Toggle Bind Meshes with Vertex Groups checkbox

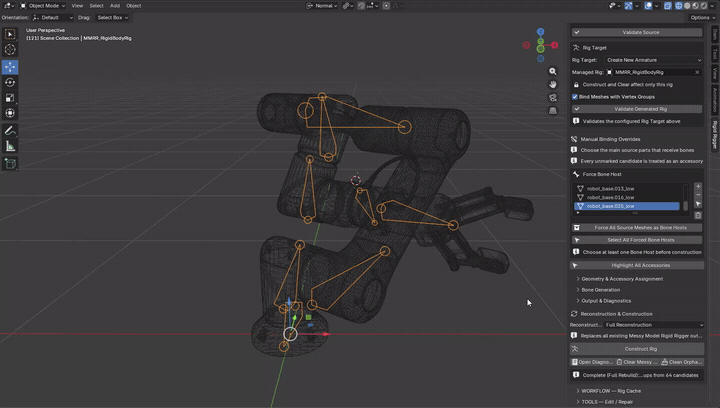pos(575,97)
